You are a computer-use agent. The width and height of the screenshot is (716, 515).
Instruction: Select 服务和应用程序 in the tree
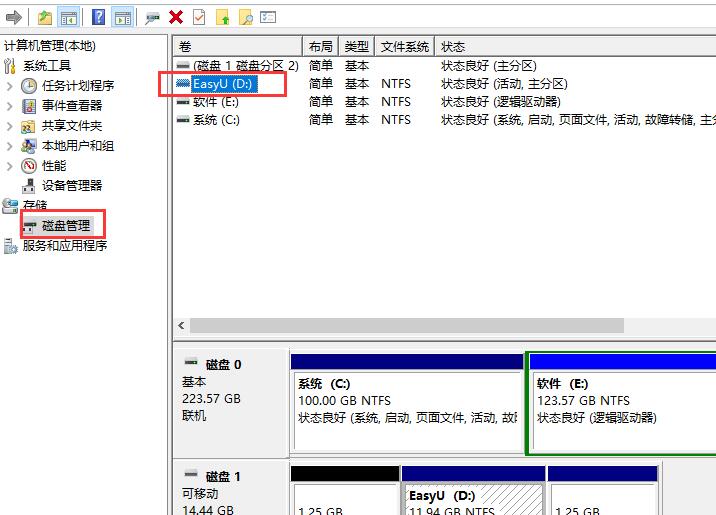[65, 246]
